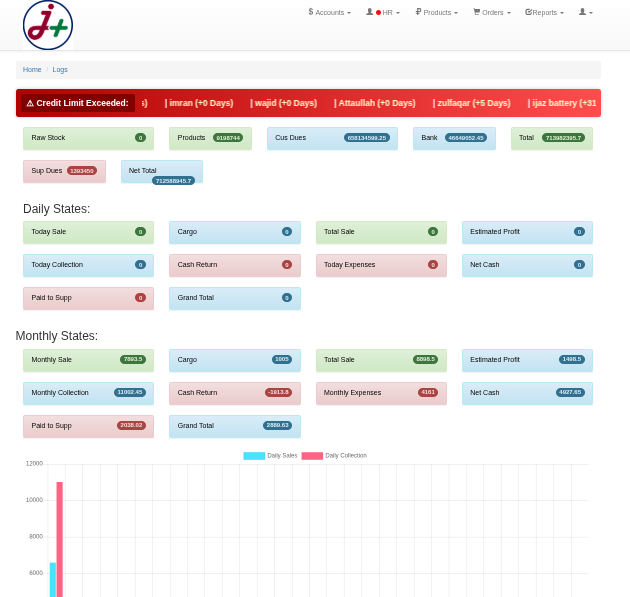
Task: Expand the Products menu
Action: [436, 12]
